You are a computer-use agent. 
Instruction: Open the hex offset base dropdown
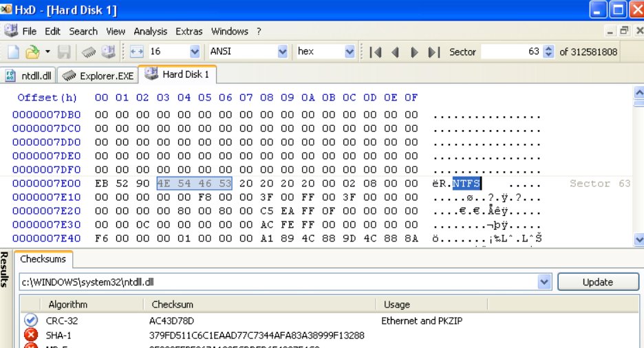coord(350,52)
